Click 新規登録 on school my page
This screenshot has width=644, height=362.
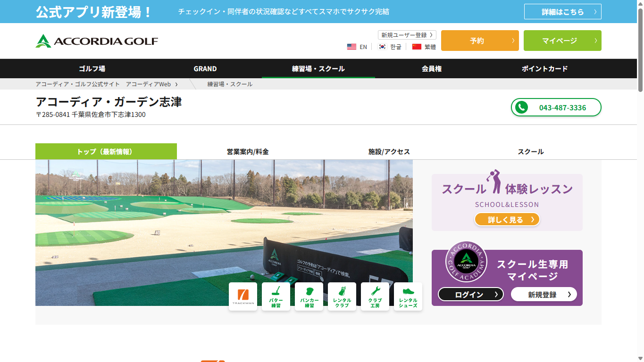pos(544,295)
